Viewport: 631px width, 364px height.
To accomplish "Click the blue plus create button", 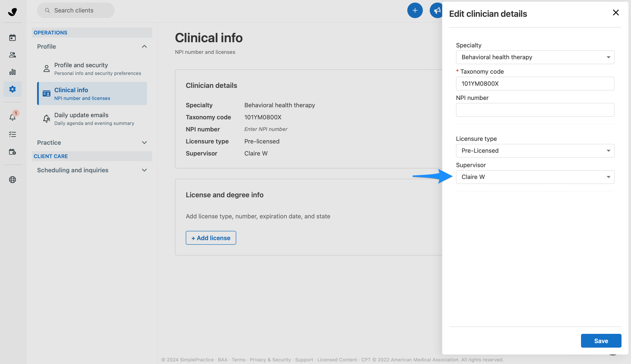I will click(415, 10).
